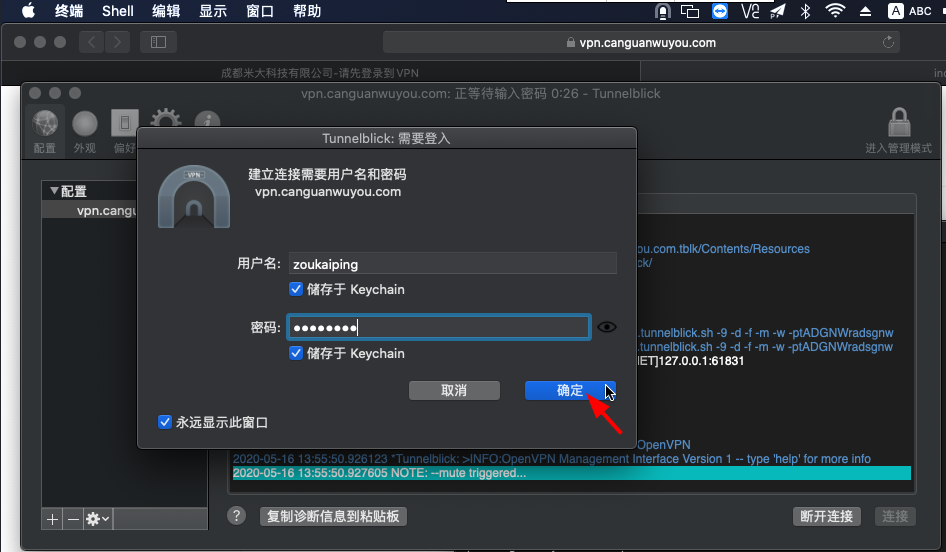The width and height of the screenshot is (946, 552).
Task: Click the V2 menu bar icon
Action: coord(750,11)
